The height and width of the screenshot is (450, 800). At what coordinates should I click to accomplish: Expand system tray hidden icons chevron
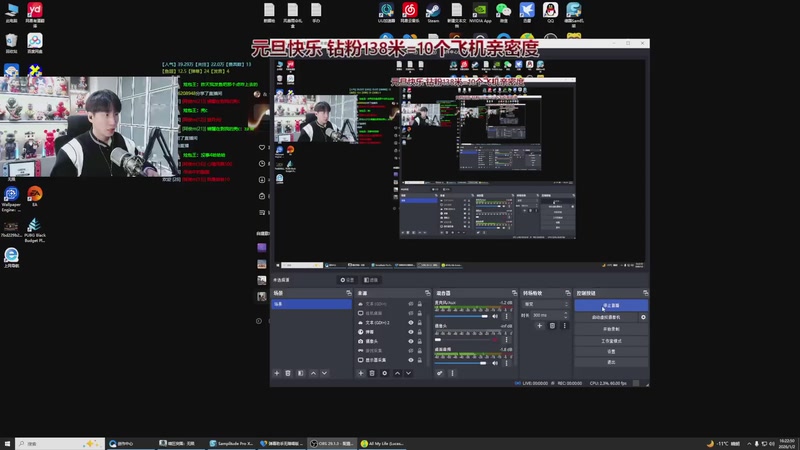coord(748,443)
